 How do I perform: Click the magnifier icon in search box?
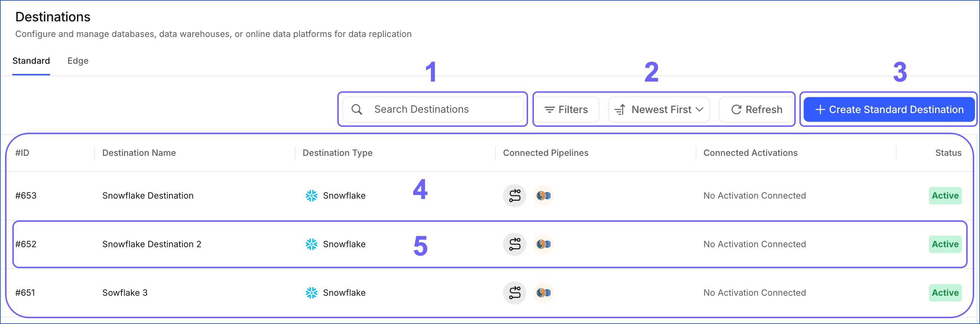point(357,109)
